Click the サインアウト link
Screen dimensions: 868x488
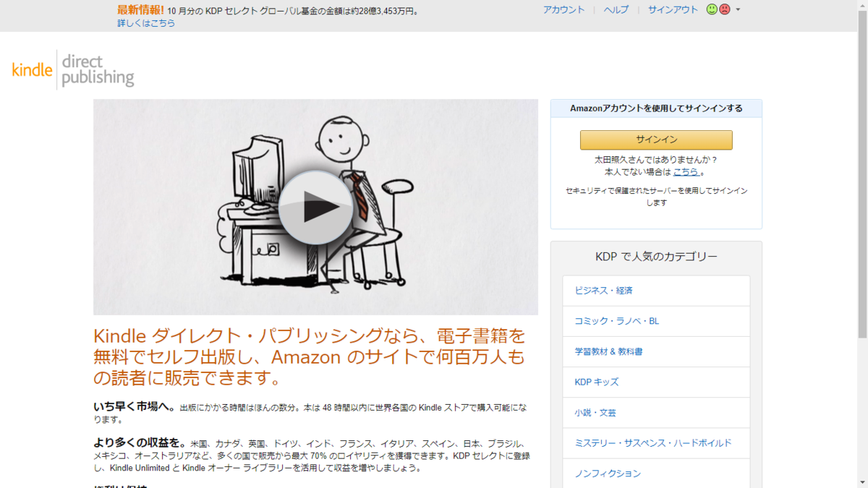673,9
